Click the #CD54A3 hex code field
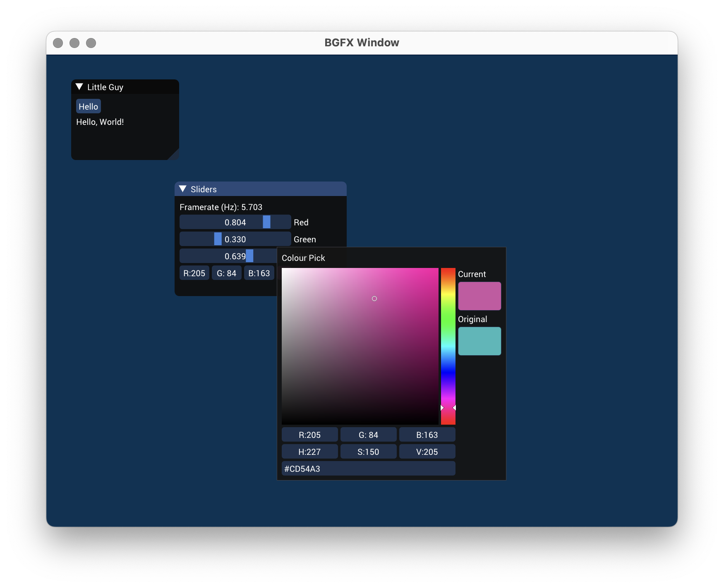 pos(368,468)
